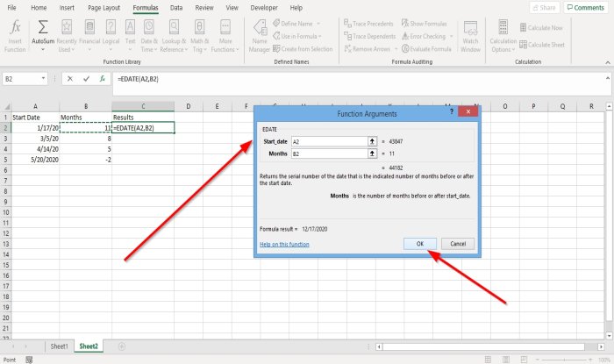
Task: Click the Months input field
Action: (329, 153)
